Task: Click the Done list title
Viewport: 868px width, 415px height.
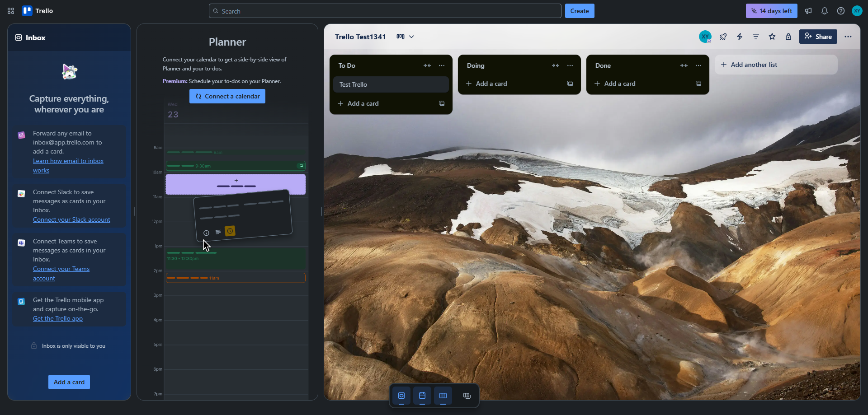Action: coord(603,65)
